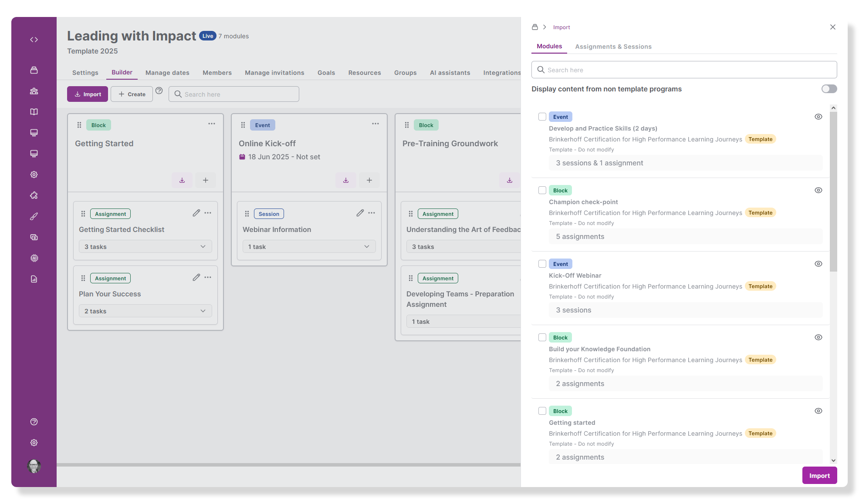Image resolution: width=859 pixels, height=504 pixels.
Task: Open the three-dot menu for Plan Your Success
Action: pos(208,277)
